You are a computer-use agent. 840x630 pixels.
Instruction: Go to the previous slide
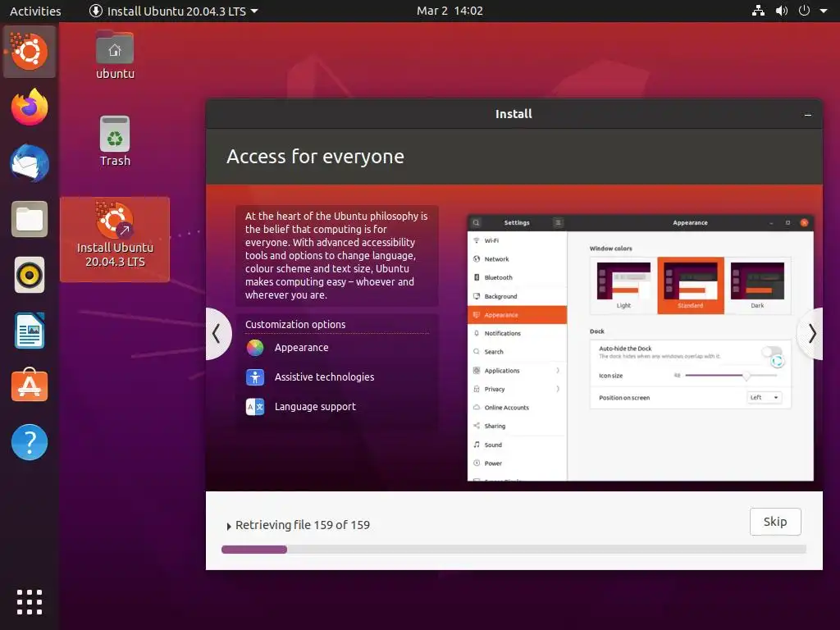[x=217, y=334]
